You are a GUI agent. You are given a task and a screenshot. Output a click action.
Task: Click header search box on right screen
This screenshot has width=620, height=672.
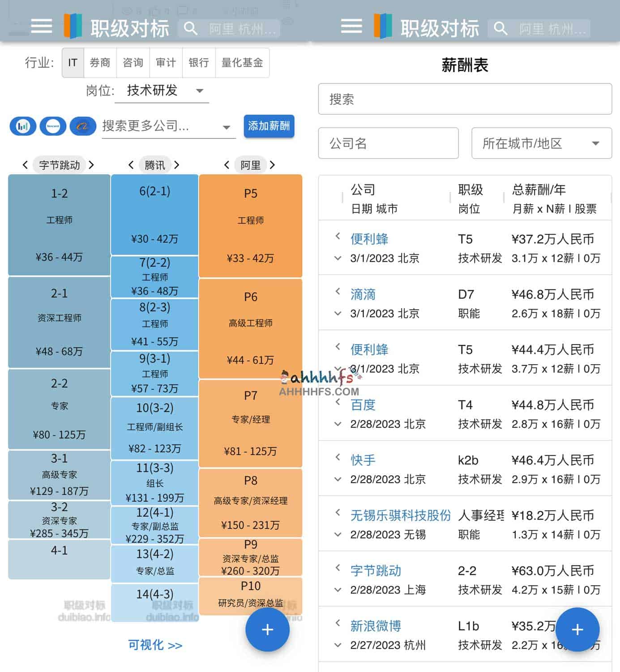(x=539, y=29)
